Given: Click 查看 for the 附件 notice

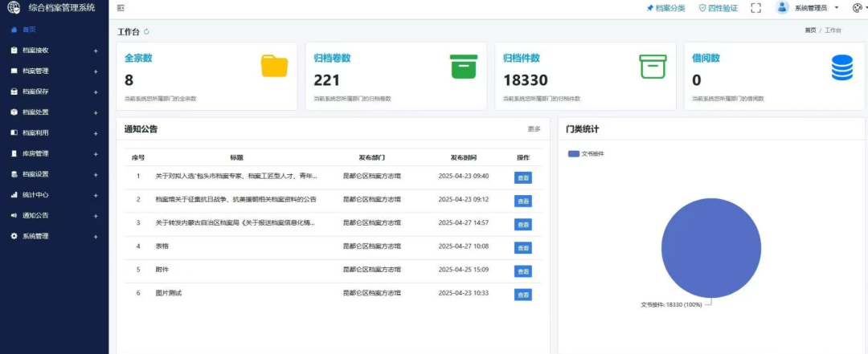Looking at the screenshot, I should tap(523, 271).
